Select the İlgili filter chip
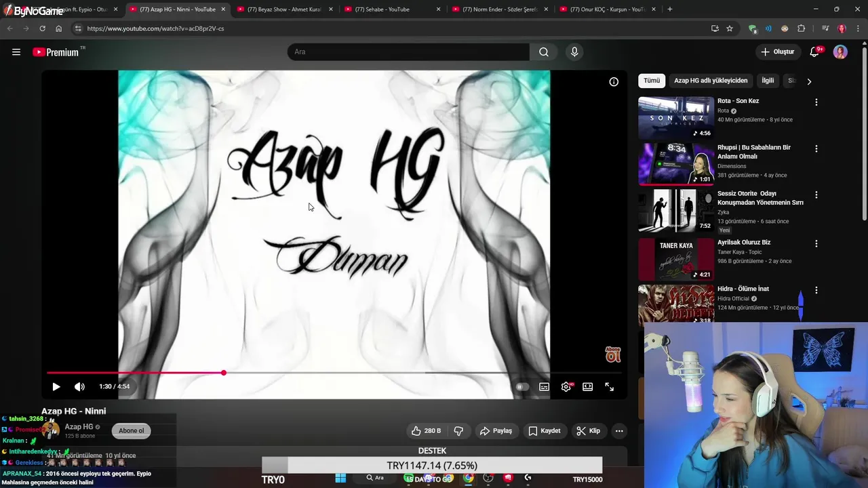Screen dimensions: 868x488 pos(768,81)
